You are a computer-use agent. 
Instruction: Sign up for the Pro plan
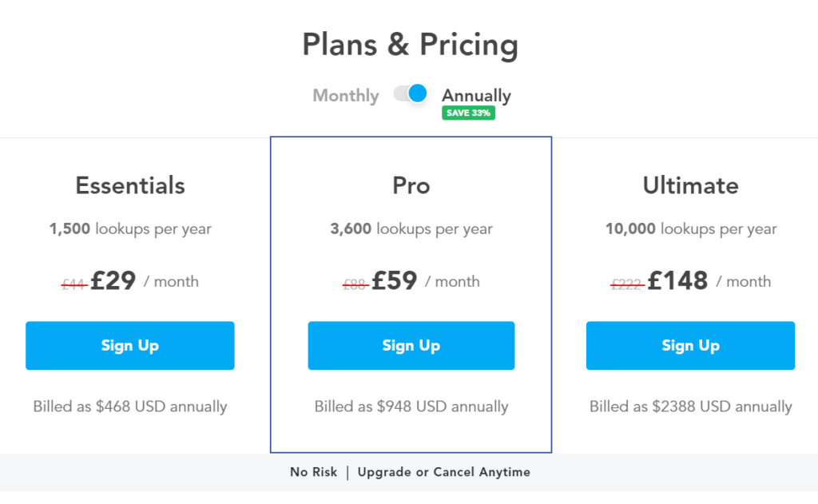coord(411,345)
